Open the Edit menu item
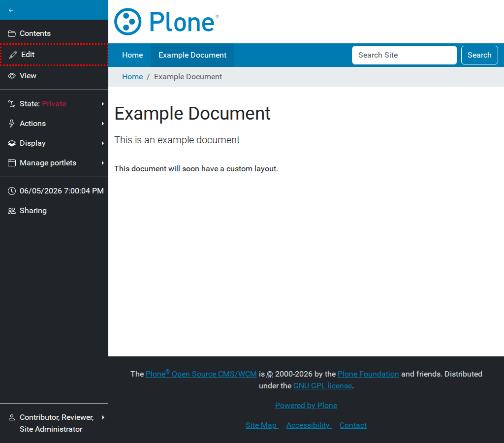Screen dimensions: 504x443 (54, 55)
